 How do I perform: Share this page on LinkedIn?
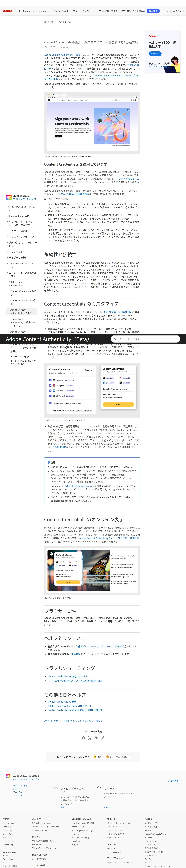point(96,738)
